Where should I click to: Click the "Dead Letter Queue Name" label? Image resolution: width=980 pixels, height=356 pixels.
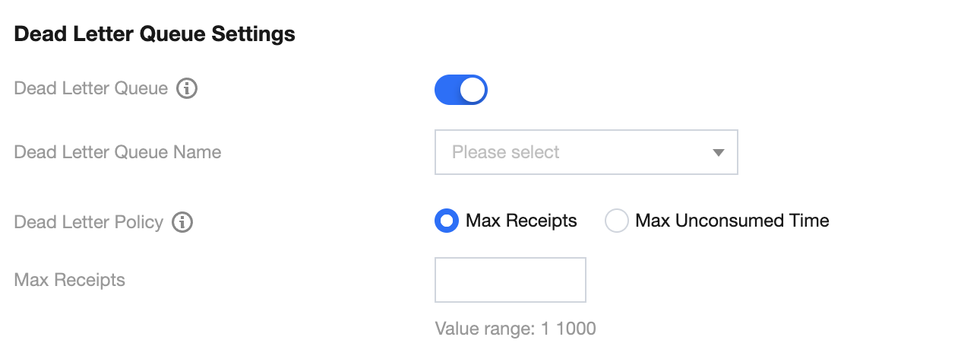[x=118, y=152]
